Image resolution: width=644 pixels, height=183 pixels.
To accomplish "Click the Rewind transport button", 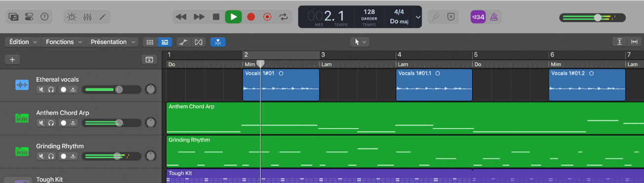I will (x=181, y=17).
